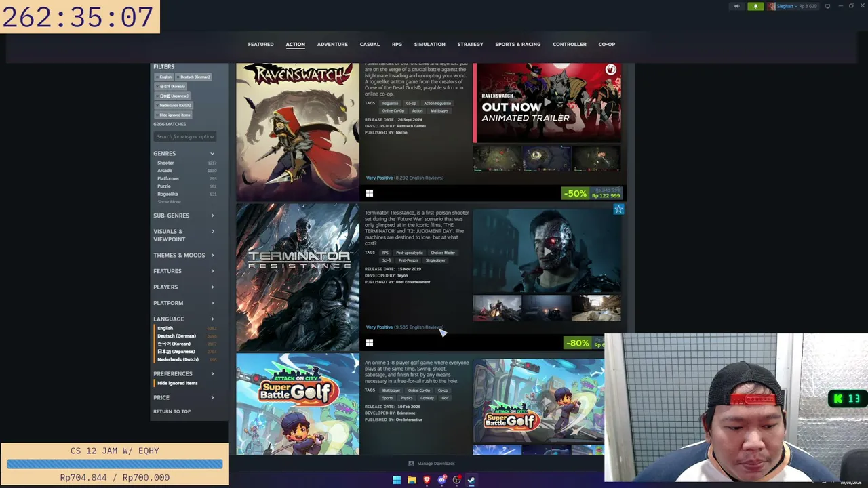The image size is (868, 488).
Task: Expand the Sub-Genres filter section
Action: 184,216
